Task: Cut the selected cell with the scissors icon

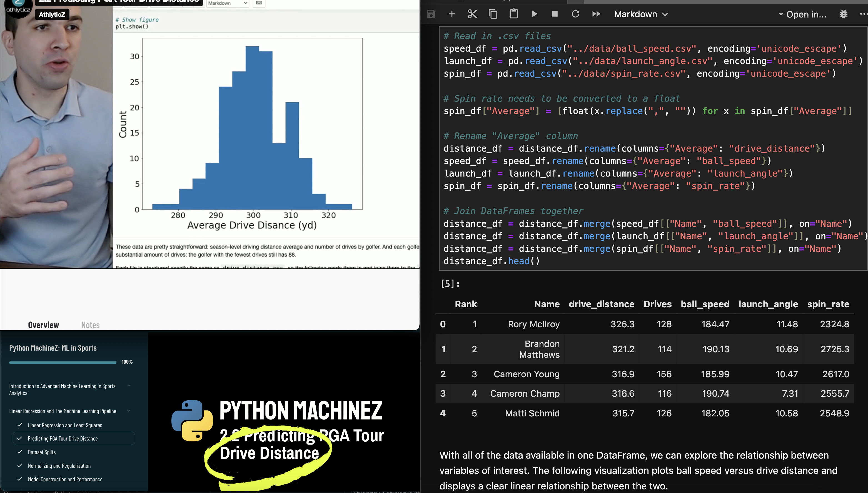Action: coord(472,14)
